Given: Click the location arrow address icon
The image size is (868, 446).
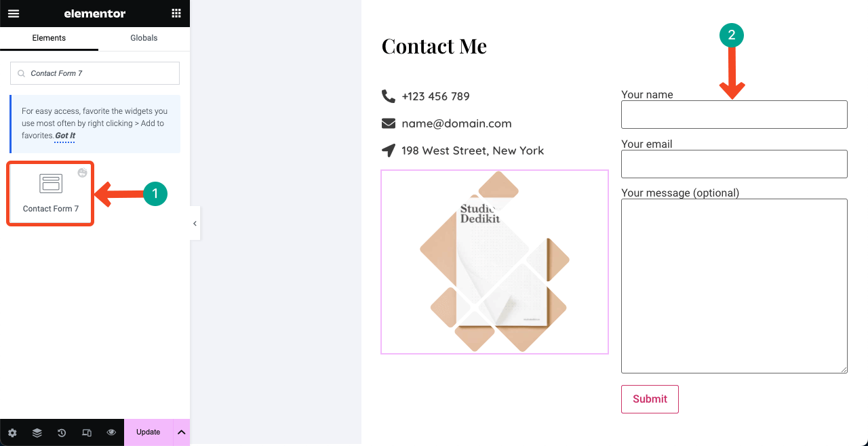Looking at the screenshot, I should pos(388,150).
